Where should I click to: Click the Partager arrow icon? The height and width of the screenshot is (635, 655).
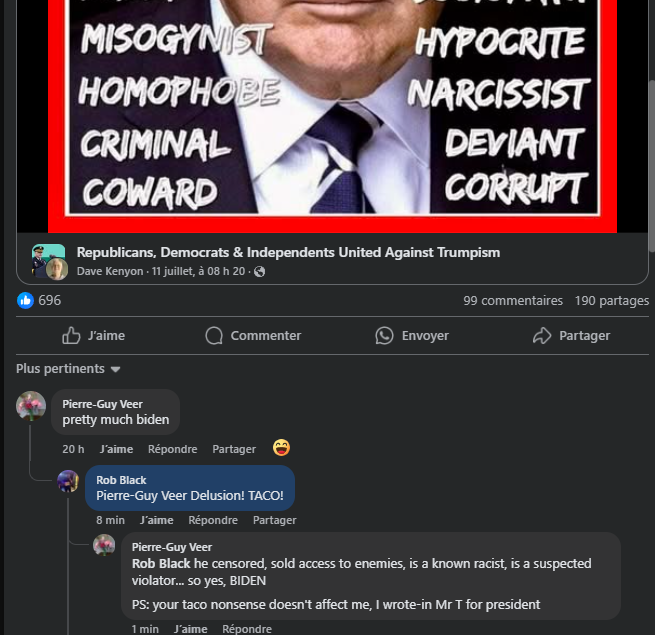542,335
